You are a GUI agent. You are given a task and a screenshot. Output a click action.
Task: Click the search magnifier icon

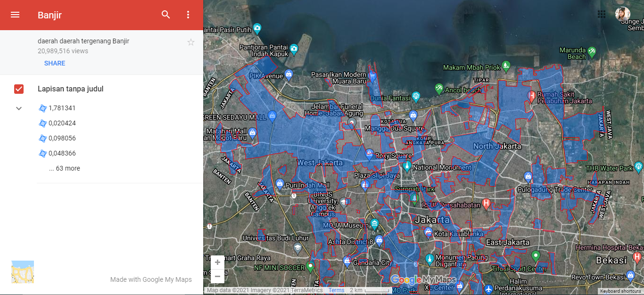click(x=166, y=15)
